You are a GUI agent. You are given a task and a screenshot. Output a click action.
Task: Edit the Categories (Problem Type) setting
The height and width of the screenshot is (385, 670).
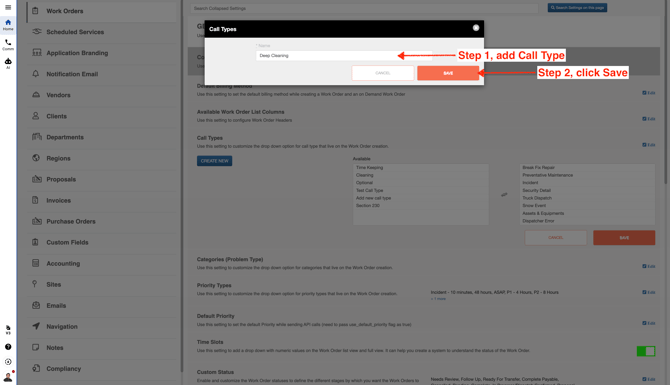point(649,266)
